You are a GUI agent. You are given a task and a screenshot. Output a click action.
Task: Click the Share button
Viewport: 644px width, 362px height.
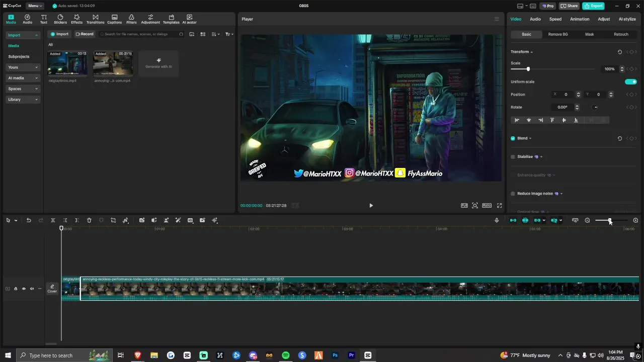[570, 6]
